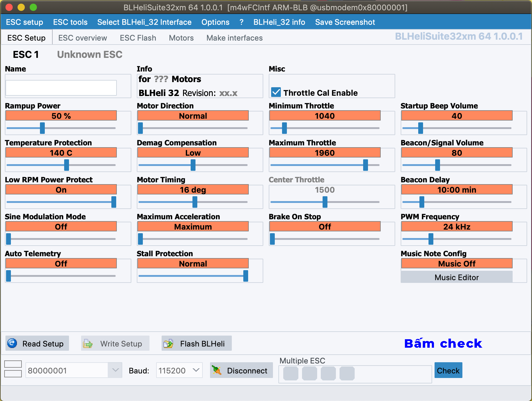The image size is (532, 401).
Task: Open the Music Editor
Action: pyautogui.click(x=457, y=277)
